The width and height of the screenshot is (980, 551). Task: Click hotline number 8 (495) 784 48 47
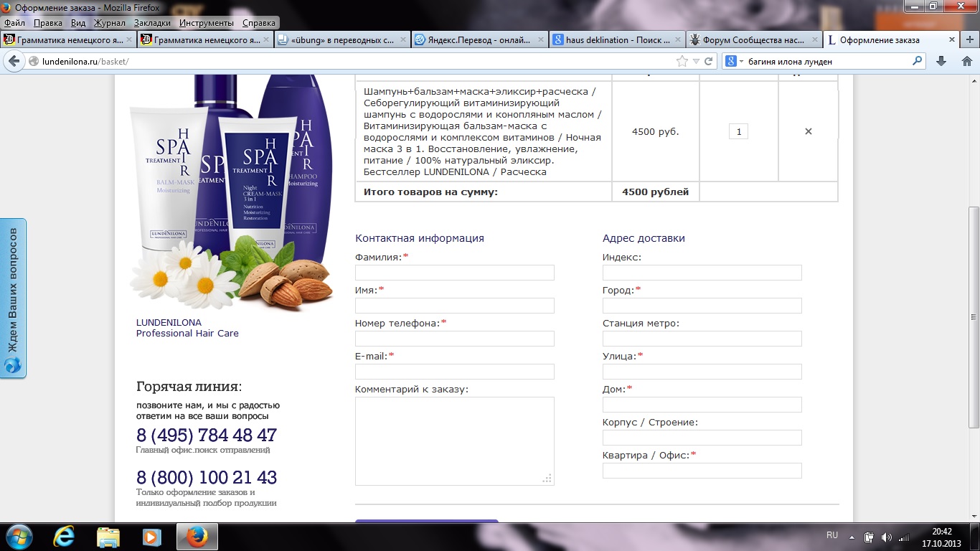[207, 435]
